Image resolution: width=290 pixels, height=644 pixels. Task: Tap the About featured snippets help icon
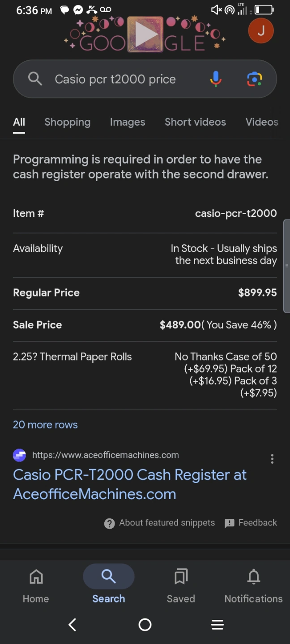click(109, 523)
